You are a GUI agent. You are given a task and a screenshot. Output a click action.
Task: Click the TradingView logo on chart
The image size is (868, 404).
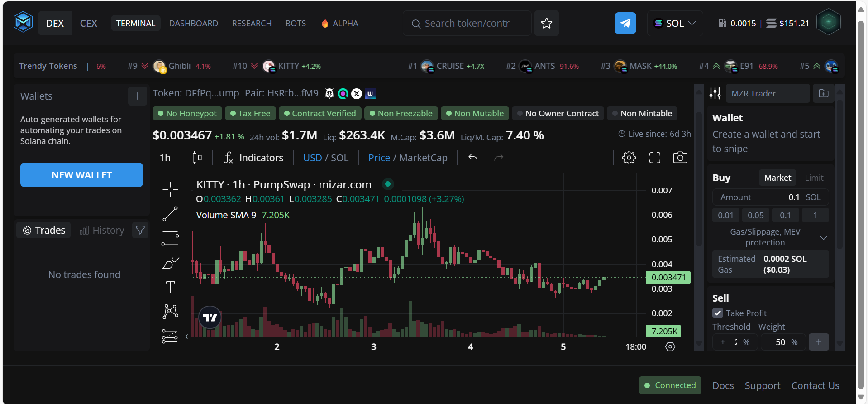pos(210,317)
